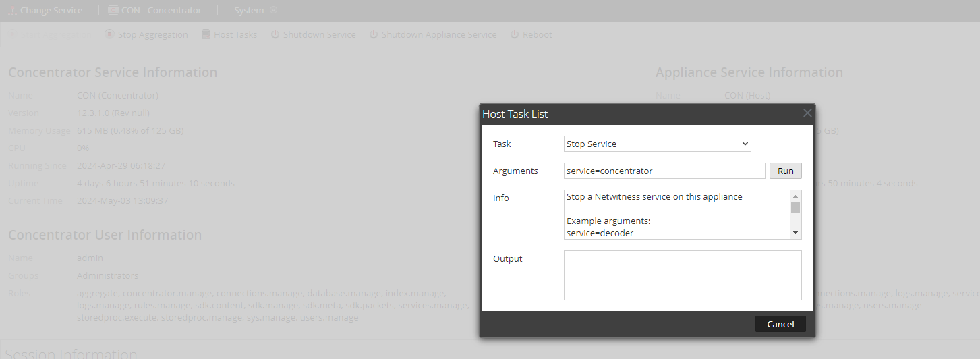Cancel the Host Task List dialog
Image resolution: width=980 pixels, height=359 pixels.
coord(780,324)
